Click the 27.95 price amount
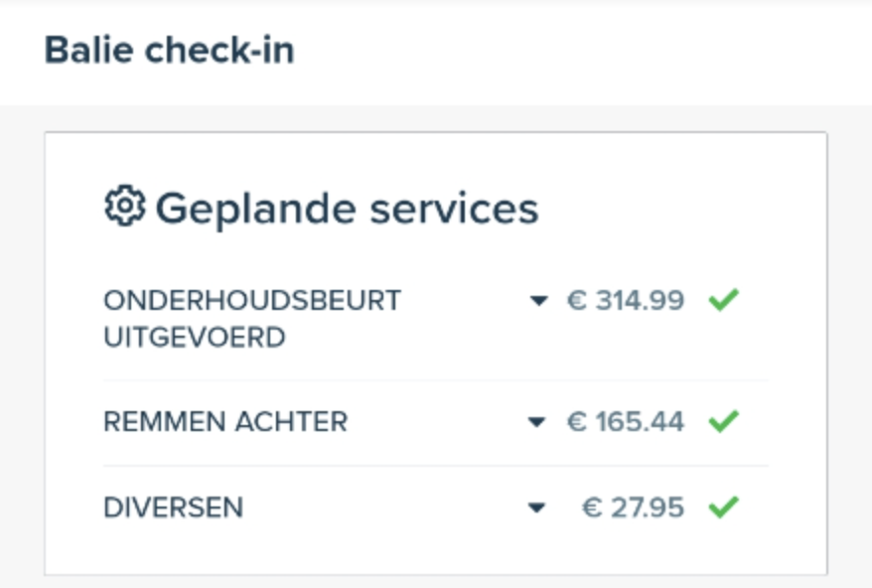The height and width of the screenshot is (588, 872). [648, 508]
